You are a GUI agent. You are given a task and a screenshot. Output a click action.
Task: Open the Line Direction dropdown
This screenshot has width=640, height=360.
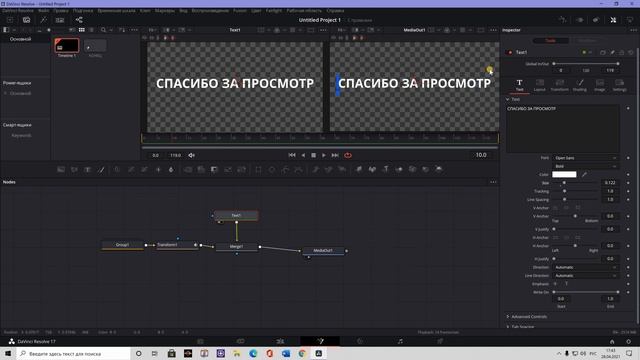coord(585,276)
